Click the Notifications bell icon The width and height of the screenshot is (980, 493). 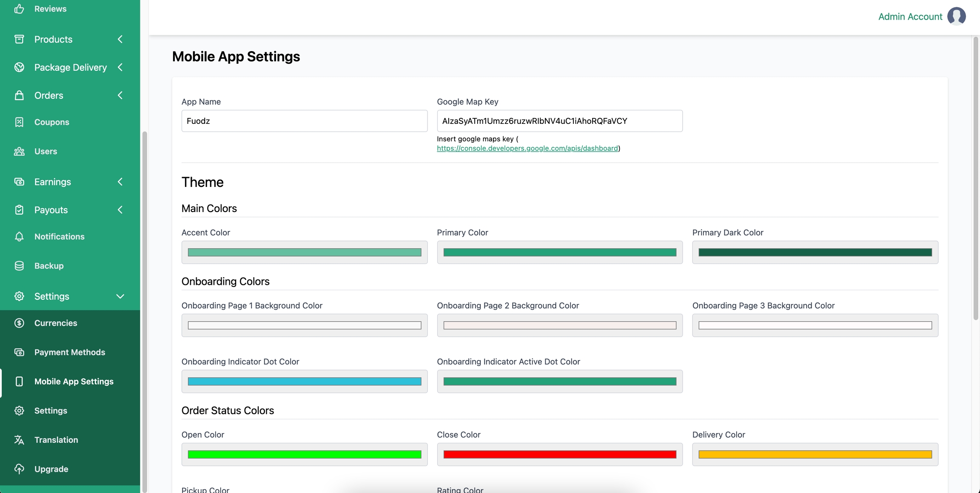coord(19,237)
